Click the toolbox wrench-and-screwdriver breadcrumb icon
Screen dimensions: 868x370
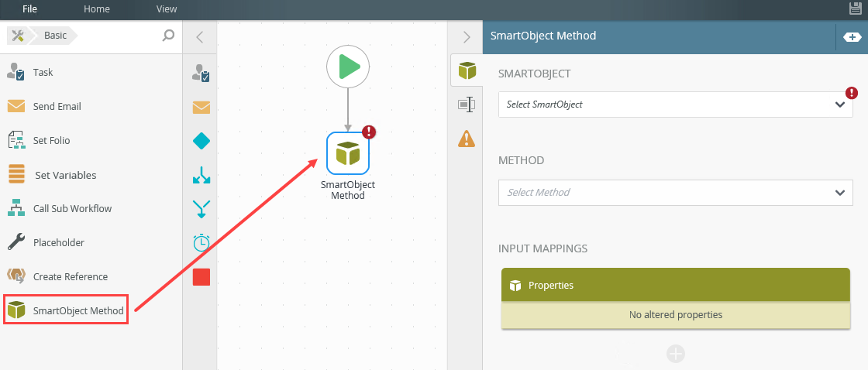coord(18,36)
